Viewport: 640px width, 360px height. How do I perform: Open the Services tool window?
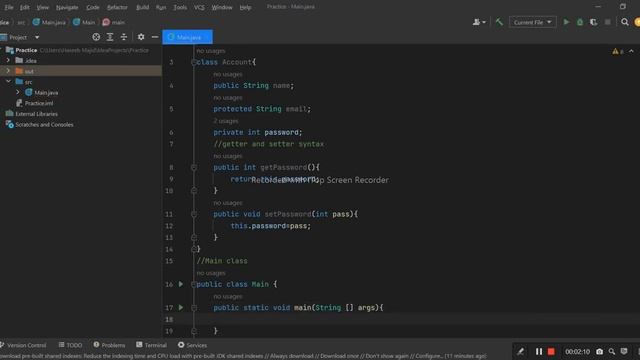[x=192, y=345]
